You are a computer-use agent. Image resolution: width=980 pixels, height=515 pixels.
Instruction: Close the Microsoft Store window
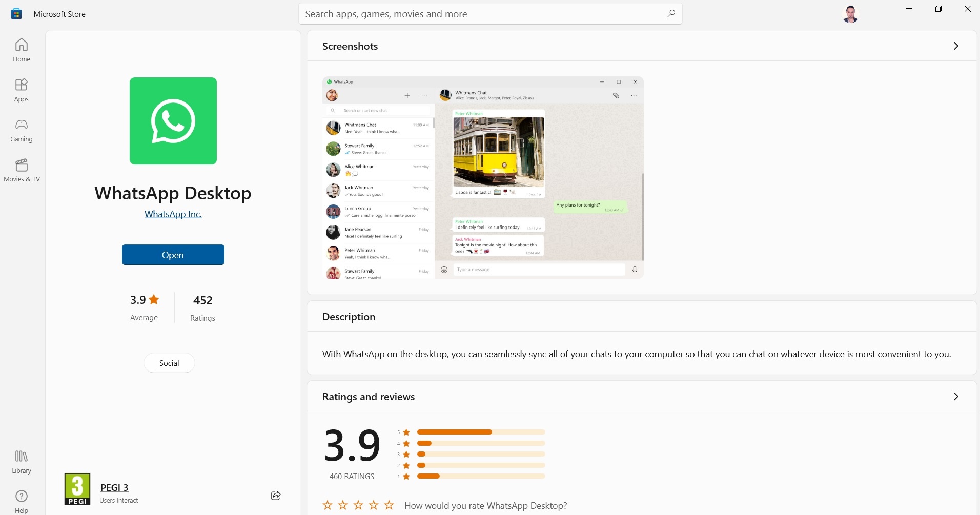coord(968,9)
